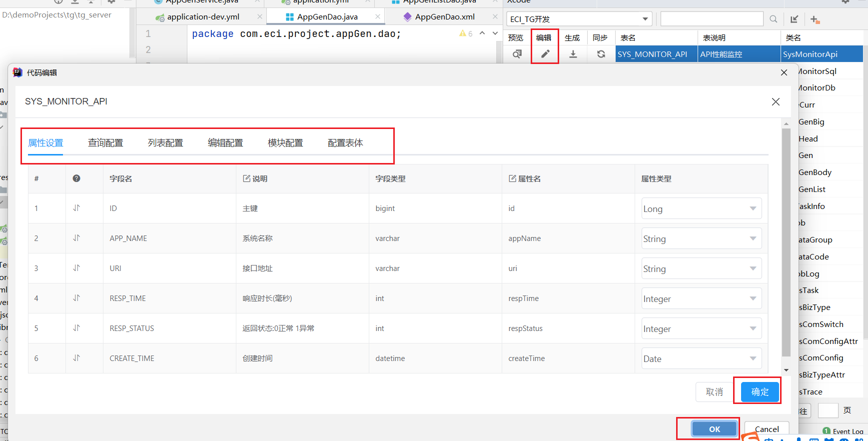Viewport: 868px width, 441px height.
Task: Switch to the 属性设置 tab
Action: point(45,143)
